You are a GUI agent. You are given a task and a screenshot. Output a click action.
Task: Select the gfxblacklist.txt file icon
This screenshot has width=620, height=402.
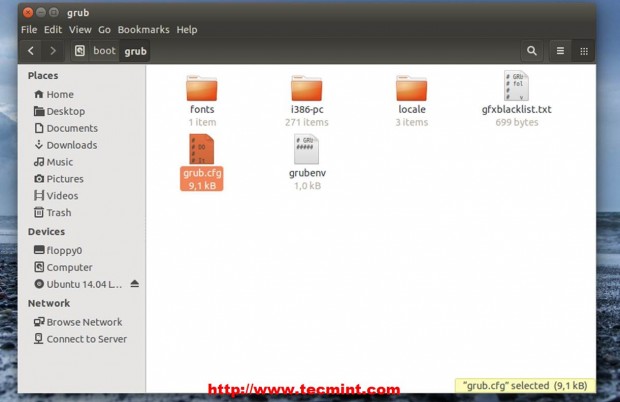[516, 86]
